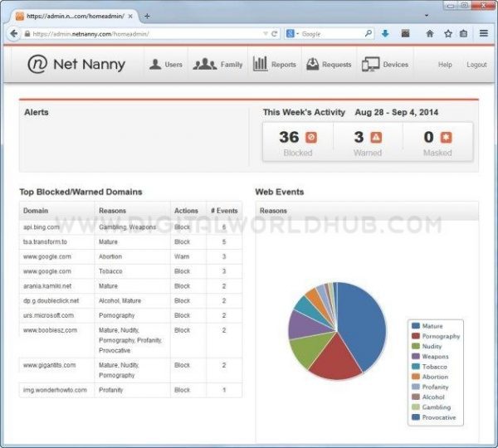Expand the search engine dropdown

(x=293, y=34)
